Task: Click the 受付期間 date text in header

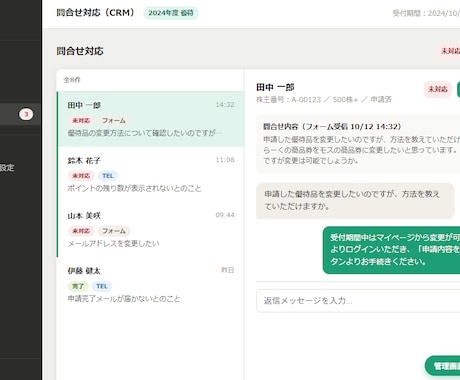Action: pos(426,13)
